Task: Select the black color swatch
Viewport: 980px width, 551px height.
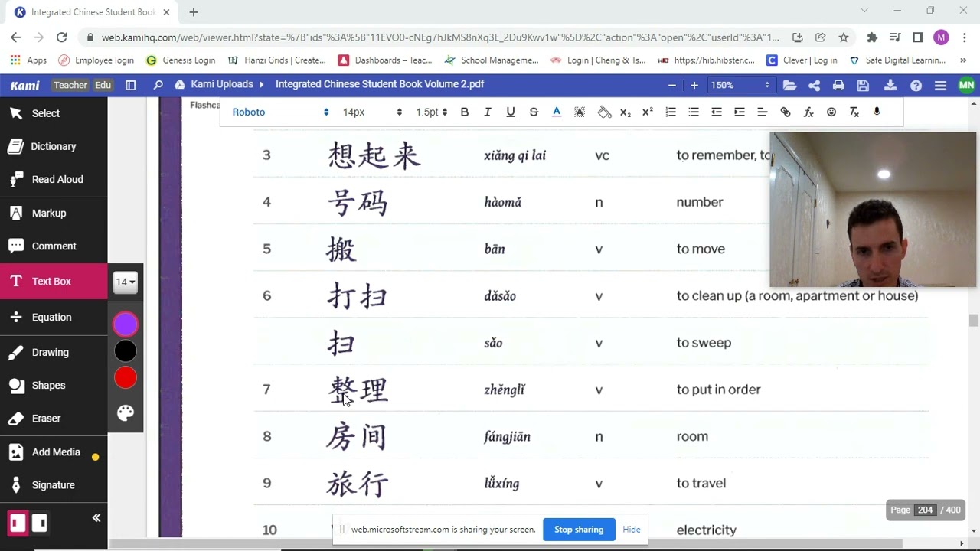Action: (x=126, y=351)
